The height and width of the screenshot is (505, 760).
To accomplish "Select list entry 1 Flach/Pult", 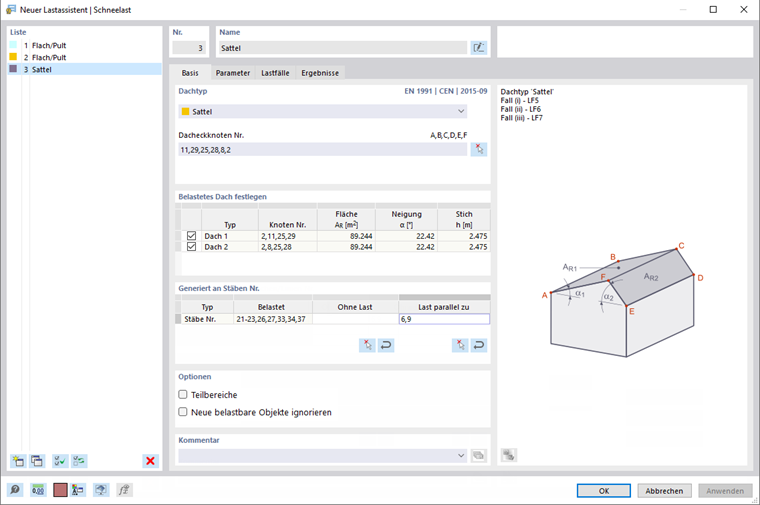I will (x=85, y=45).
